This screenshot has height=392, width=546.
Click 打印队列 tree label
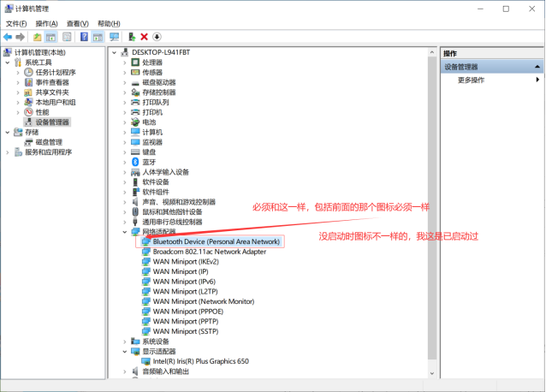pos(155,103)
